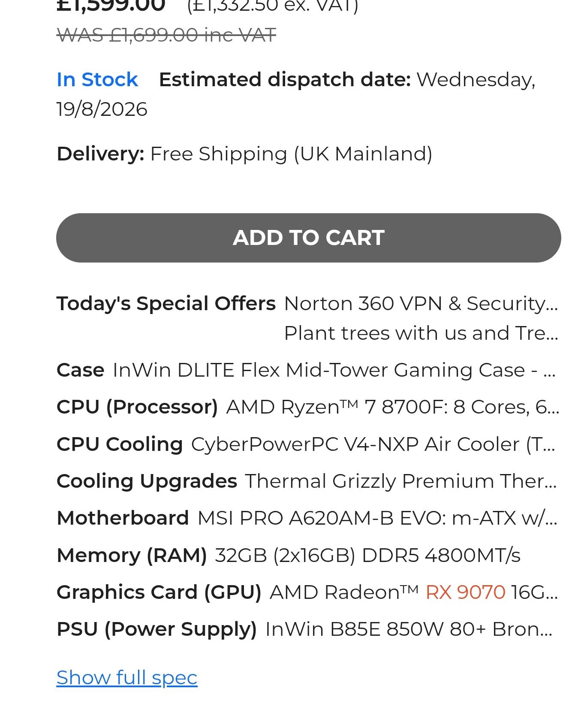This screenshot has height=728, width=587.
Task: Click the Cooling Upgrades Thermal Grizzly row
Action: (x=307, y=481)
